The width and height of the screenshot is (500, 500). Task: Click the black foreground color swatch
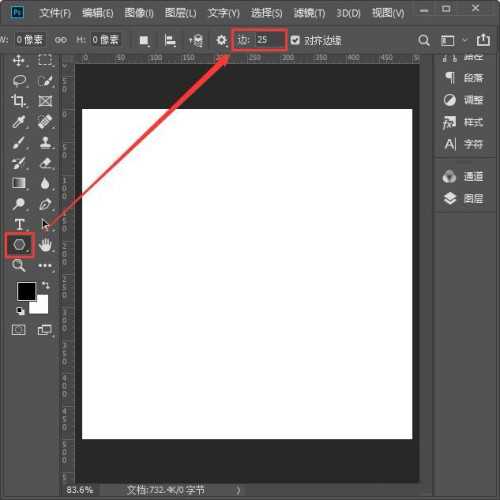click(26, 291)
